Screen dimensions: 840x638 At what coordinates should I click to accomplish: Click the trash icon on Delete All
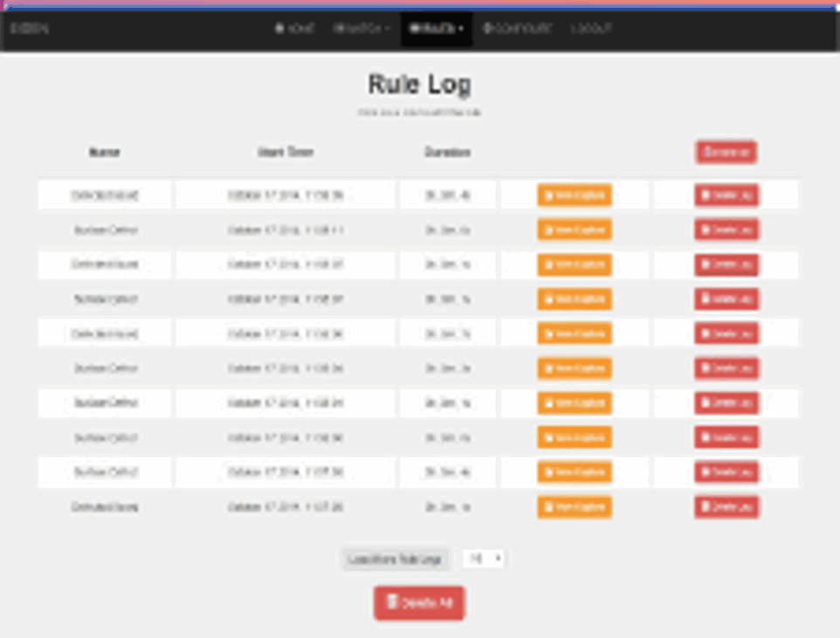[x=392, y=602]
